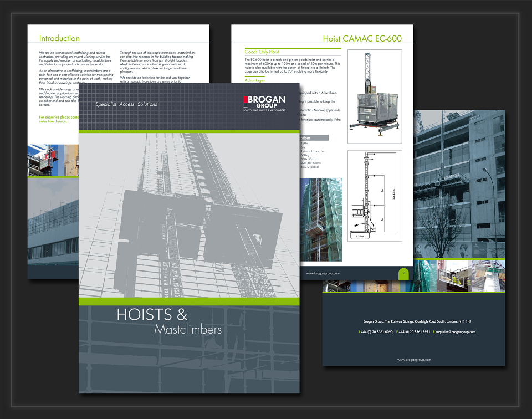The image size is (532, 419).
Task: Click the www.brogangroup.com footer on hoist page
Action: click(323, 273)
